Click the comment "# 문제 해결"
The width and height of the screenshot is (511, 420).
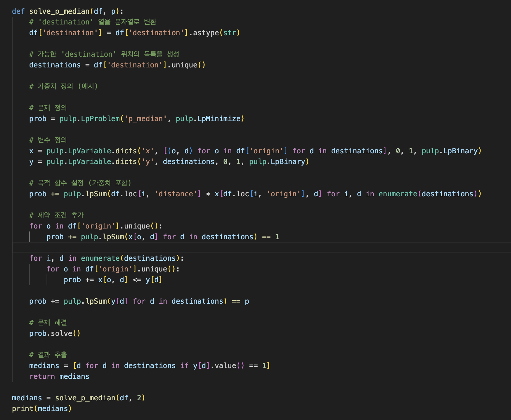point(48,323)
